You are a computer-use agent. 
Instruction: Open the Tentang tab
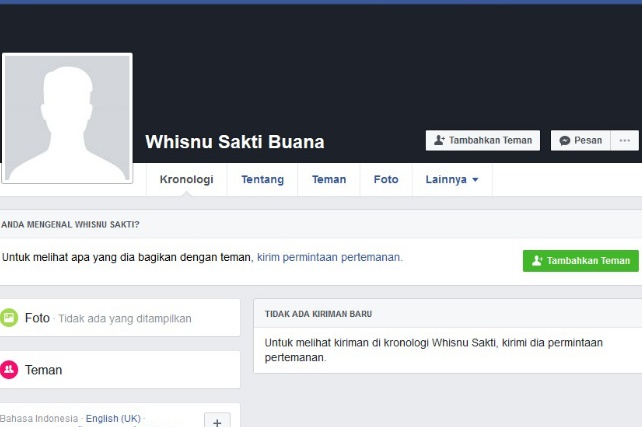[262, 179]
